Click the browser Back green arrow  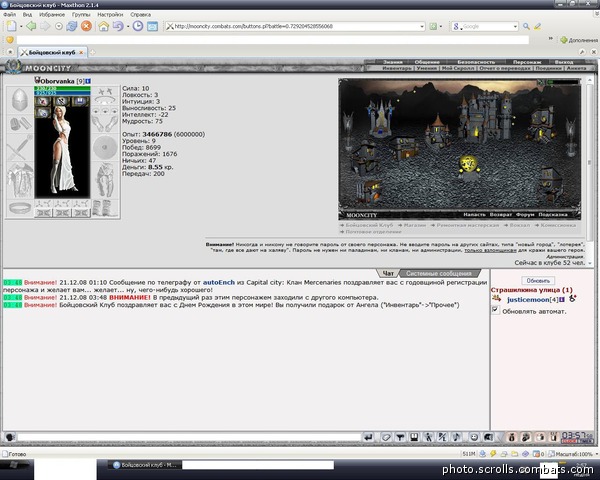(31, 26)
